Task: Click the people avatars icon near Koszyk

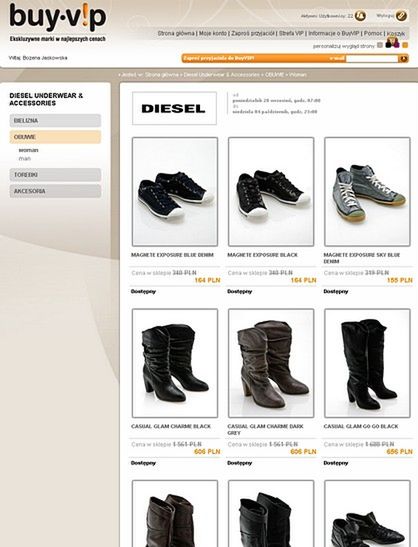Action: [392, 43]
